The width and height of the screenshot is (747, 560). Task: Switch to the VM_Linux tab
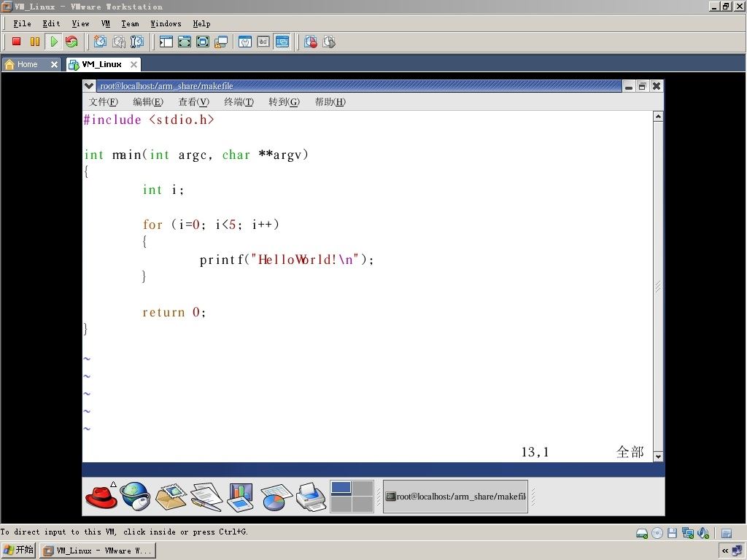[x=101, y=64]
